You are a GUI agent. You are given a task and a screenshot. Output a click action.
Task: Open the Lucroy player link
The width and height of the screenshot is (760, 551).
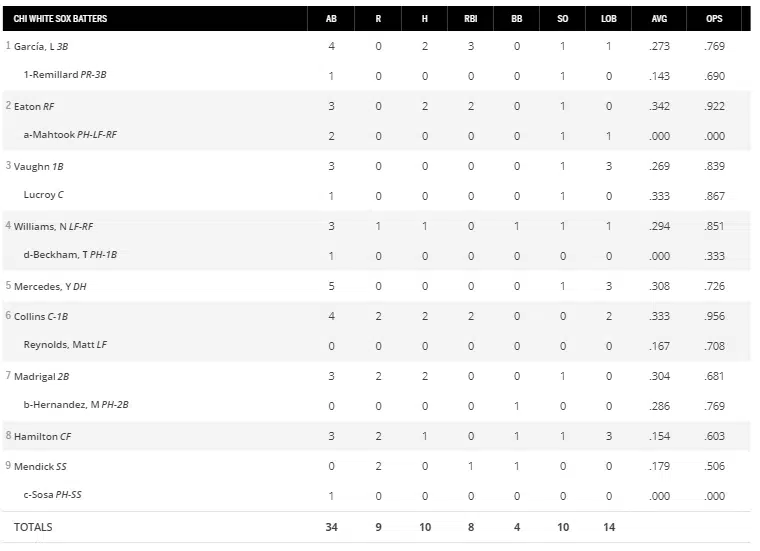[x=39, y=196]
